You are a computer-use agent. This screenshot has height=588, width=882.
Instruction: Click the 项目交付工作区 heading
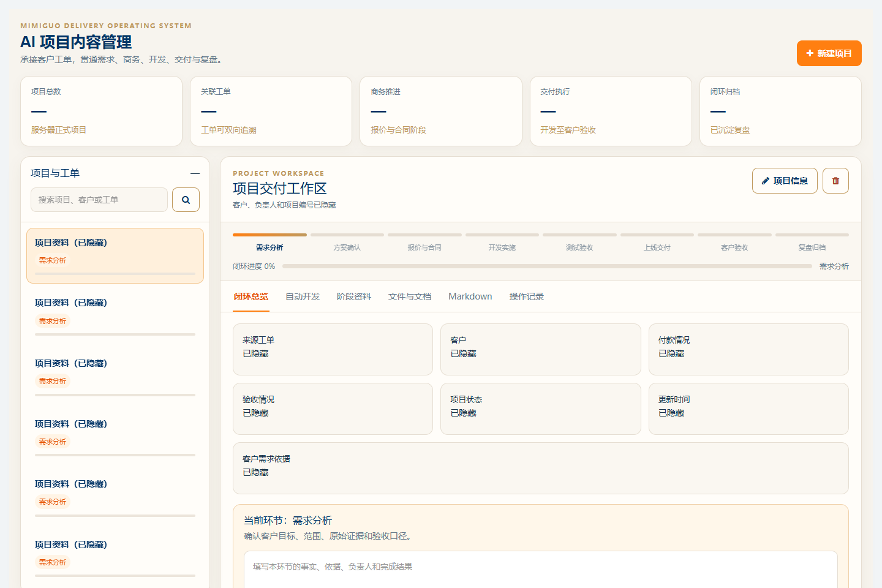[280, 189]
